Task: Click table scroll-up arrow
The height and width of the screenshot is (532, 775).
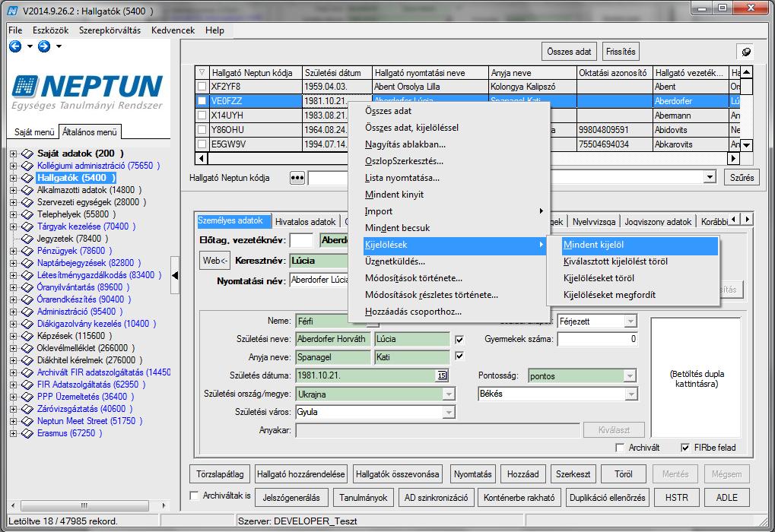Action: 746,72
